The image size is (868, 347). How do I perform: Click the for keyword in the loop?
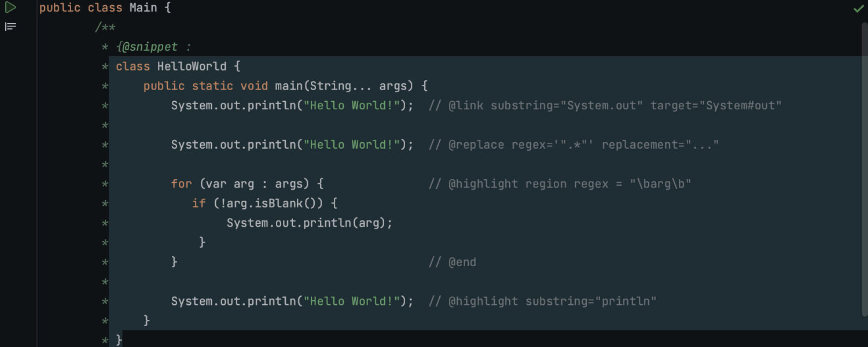point(181,183)
